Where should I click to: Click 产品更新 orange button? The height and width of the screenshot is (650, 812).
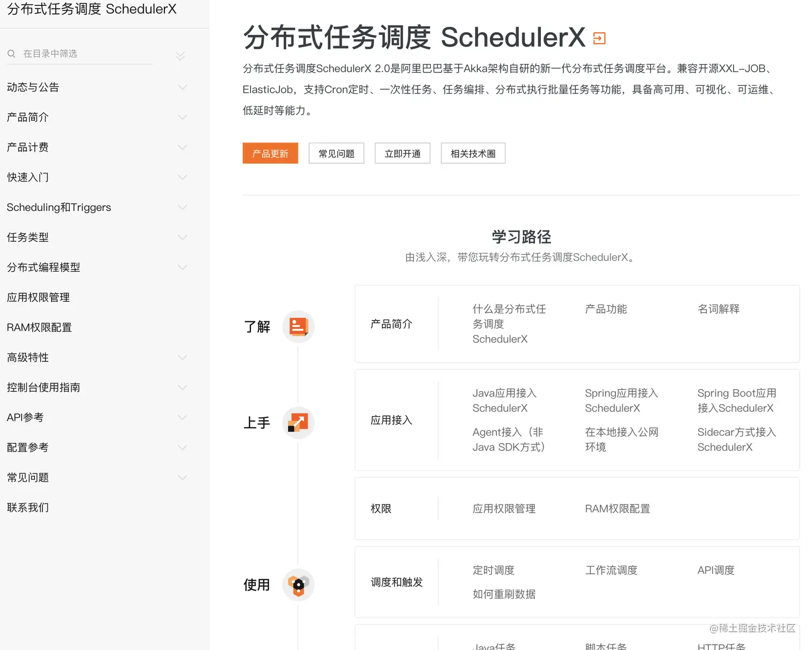(x=270, y=154)
